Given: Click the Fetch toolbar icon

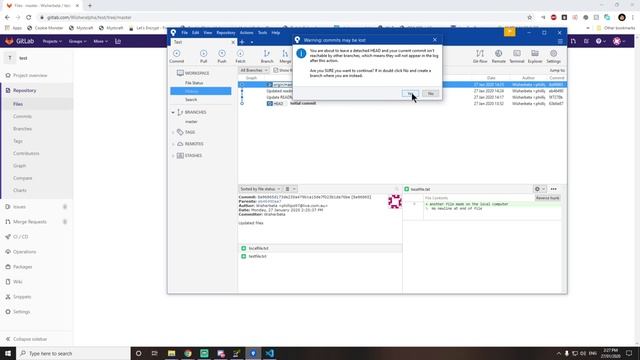Looking at the screenshot, I should (x=240, y=56).
